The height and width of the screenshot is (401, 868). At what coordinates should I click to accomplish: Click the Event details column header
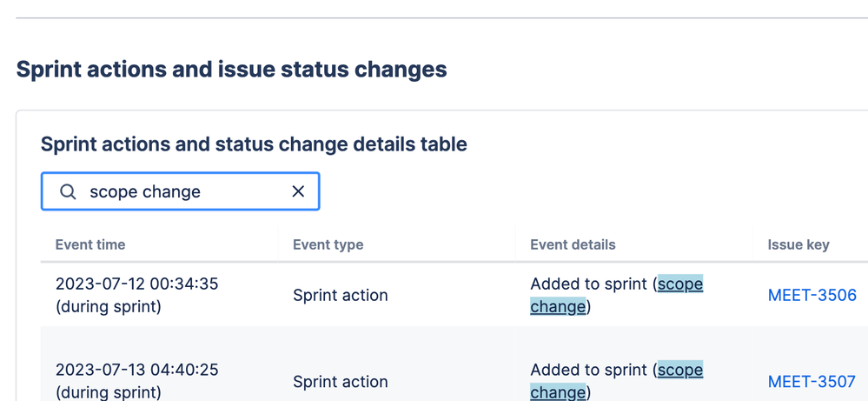[x=573, y=244]
